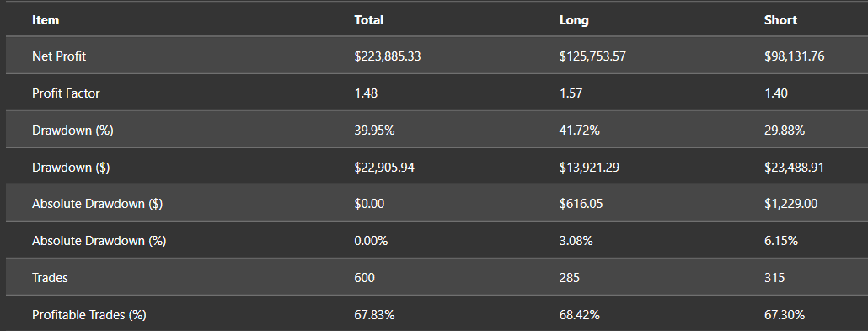Select the Absolute Drawdown ($) row label
Screen dimensions: 868x331
coord(98,204)
